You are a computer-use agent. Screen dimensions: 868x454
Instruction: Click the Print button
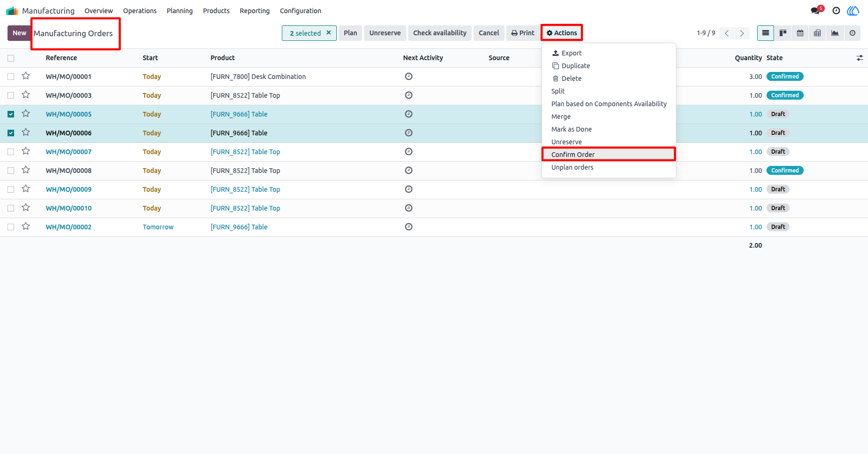click(x=523, y=33)
